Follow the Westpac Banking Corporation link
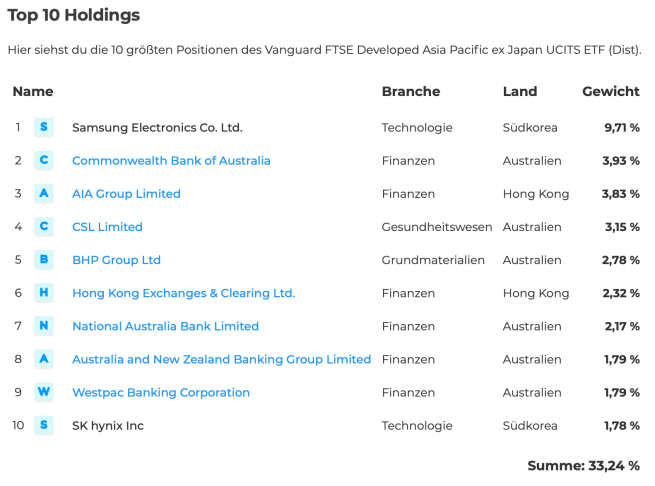The height and width of the screenshot is (486, 655). pyautogui.click(x=161, y=392)
